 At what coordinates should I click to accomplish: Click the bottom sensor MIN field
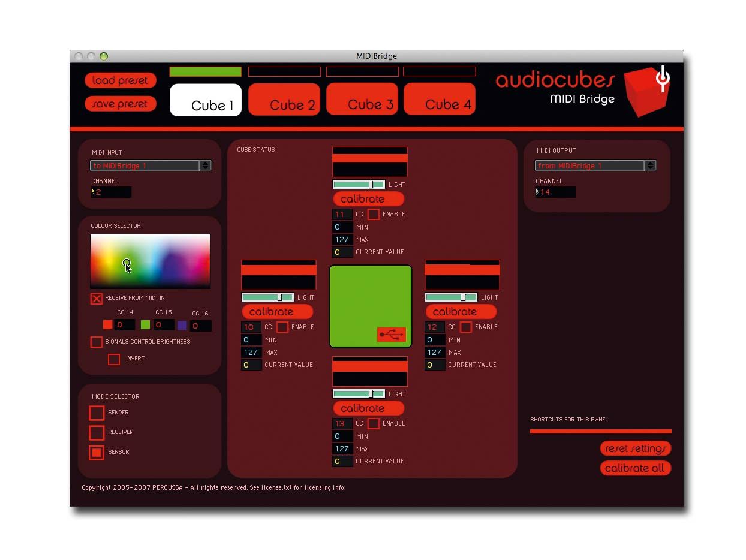(x=342, y=436)
